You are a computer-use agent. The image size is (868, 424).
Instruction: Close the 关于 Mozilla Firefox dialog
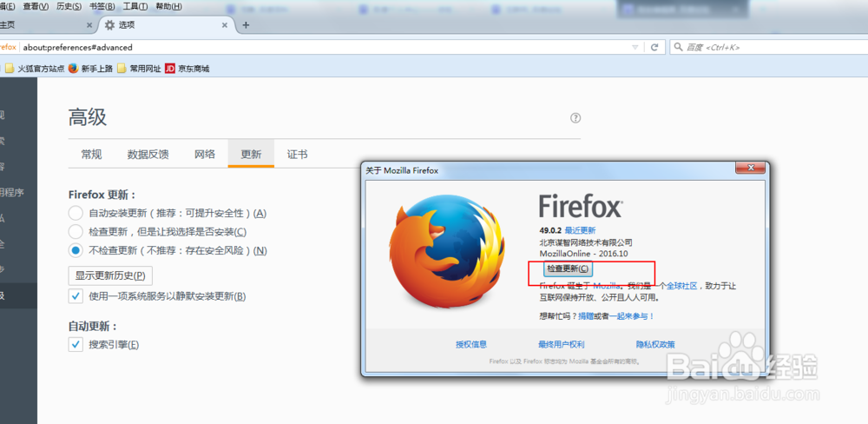coord(751,168)
